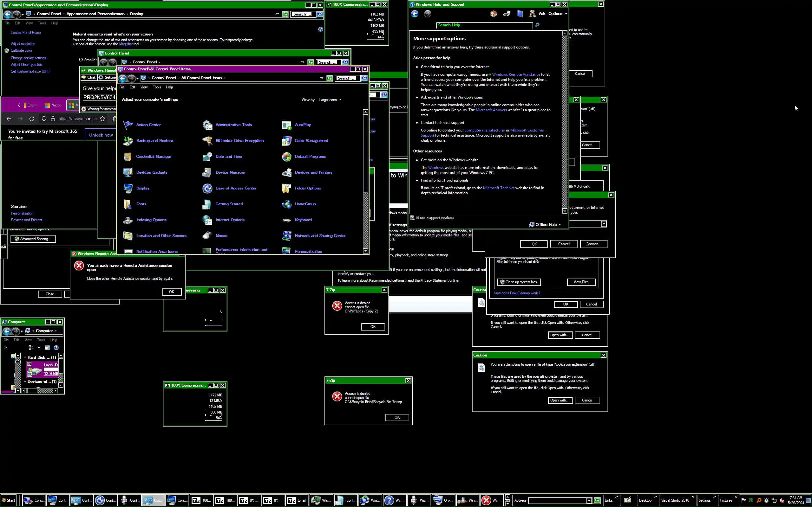
Task: Open the Ease of Access Center
Action: coord(236,188)
